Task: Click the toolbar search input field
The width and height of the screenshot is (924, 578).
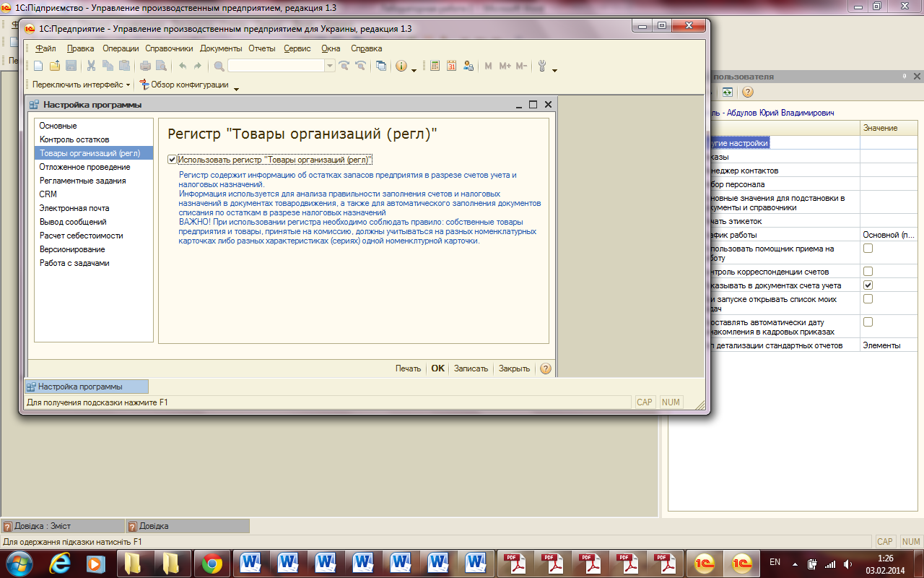Action: pyautogui.click(x=276, y=66)
